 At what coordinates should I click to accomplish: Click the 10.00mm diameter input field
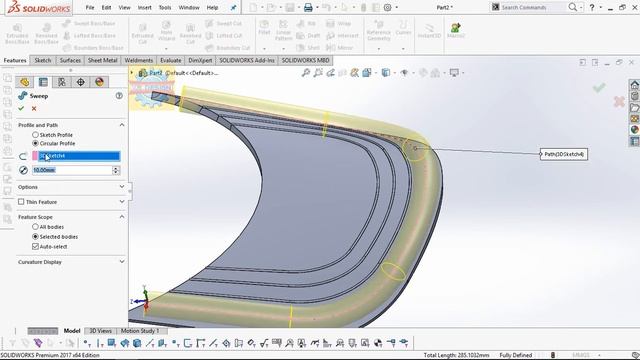72,170
